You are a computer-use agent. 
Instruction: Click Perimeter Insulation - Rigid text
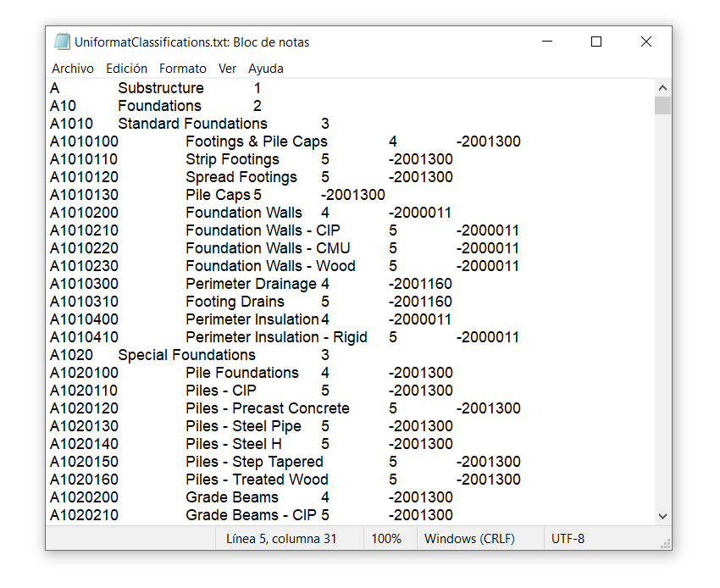point(276,338)
